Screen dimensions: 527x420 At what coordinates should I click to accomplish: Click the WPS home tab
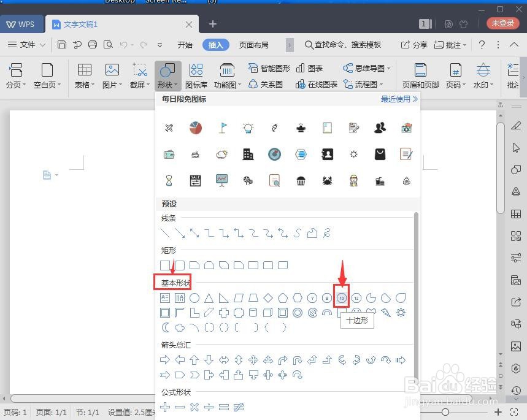click(21, 24)
